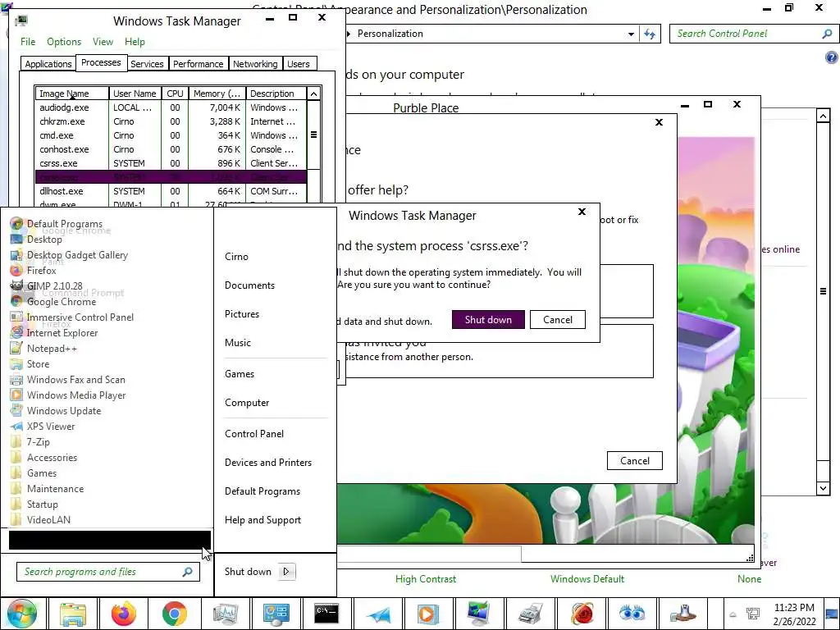The image size is (840, 630).
Task: Click the network icon in system tray
Action: point(753,614)
